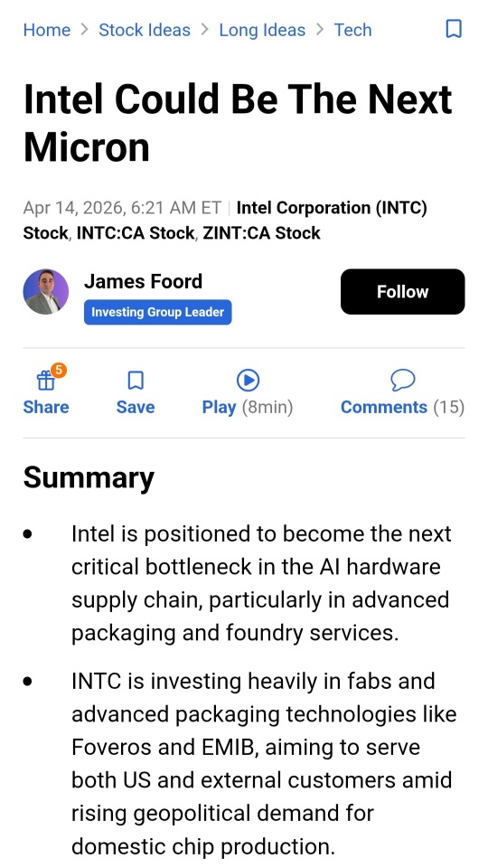Open the Stock Ideas breadcrumb

[x=145, y=30]
